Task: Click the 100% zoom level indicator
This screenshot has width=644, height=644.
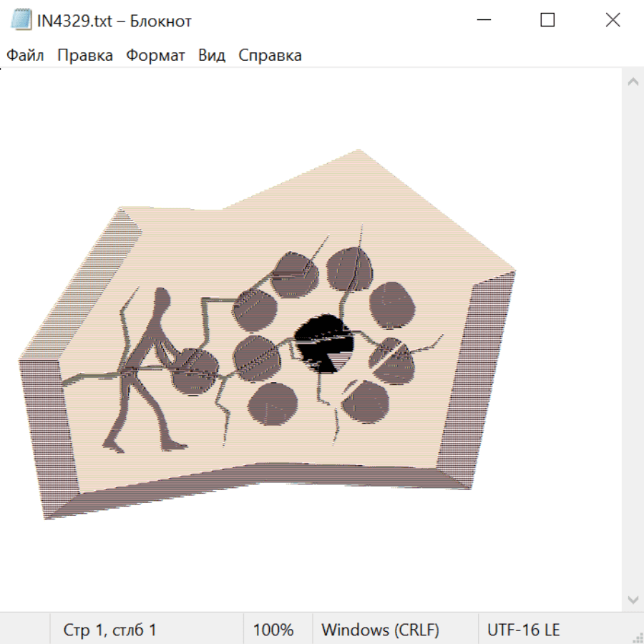Action: click(273, 630)
